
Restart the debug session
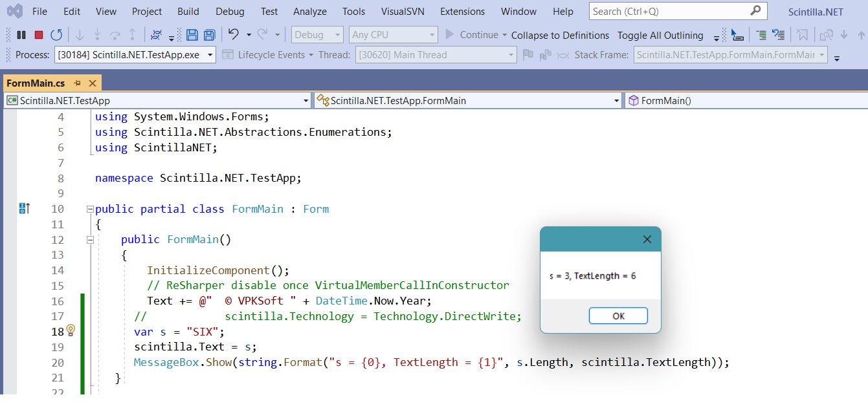tap(56, 34)
